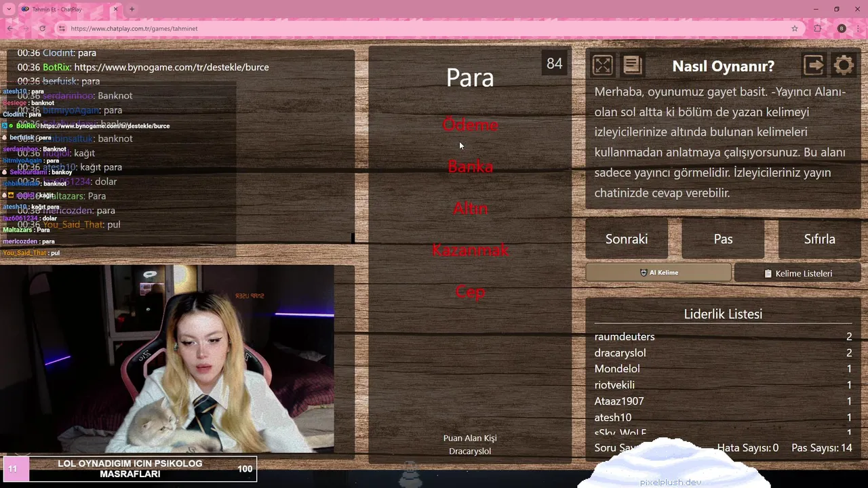Click the main word Para
868x488 pixels.
pos(470,77)
